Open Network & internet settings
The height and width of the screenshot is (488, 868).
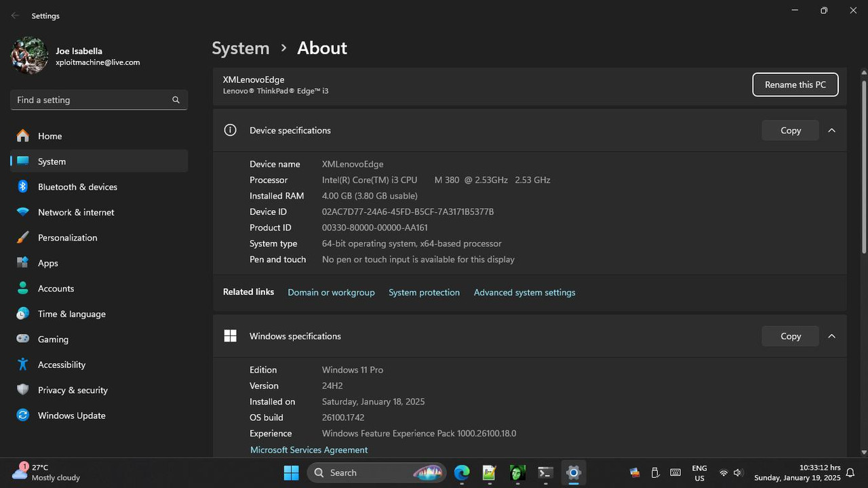[76, 212]
